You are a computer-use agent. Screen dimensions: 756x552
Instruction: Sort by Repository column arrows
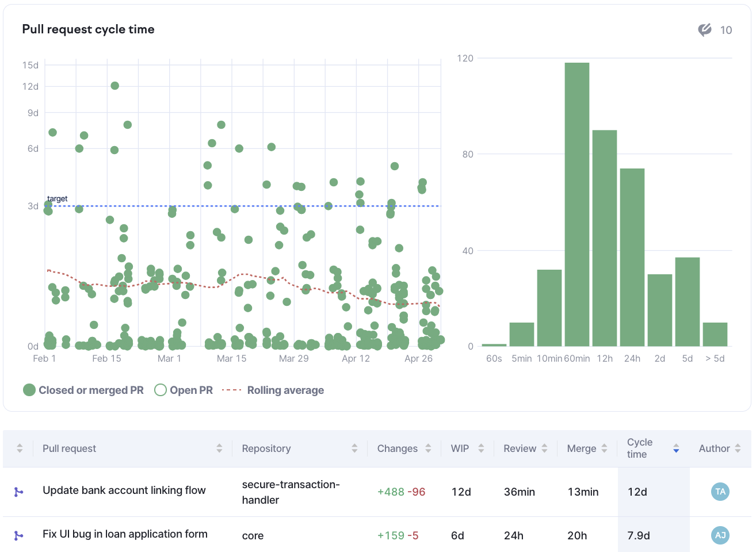tap(354, 448)
